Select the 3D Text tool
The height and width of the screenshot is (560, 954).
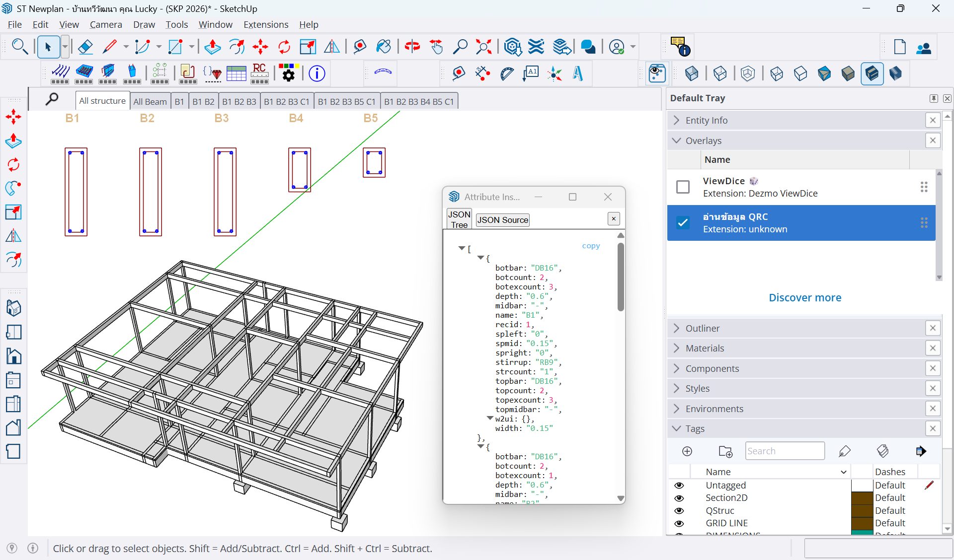click(578, 73)
